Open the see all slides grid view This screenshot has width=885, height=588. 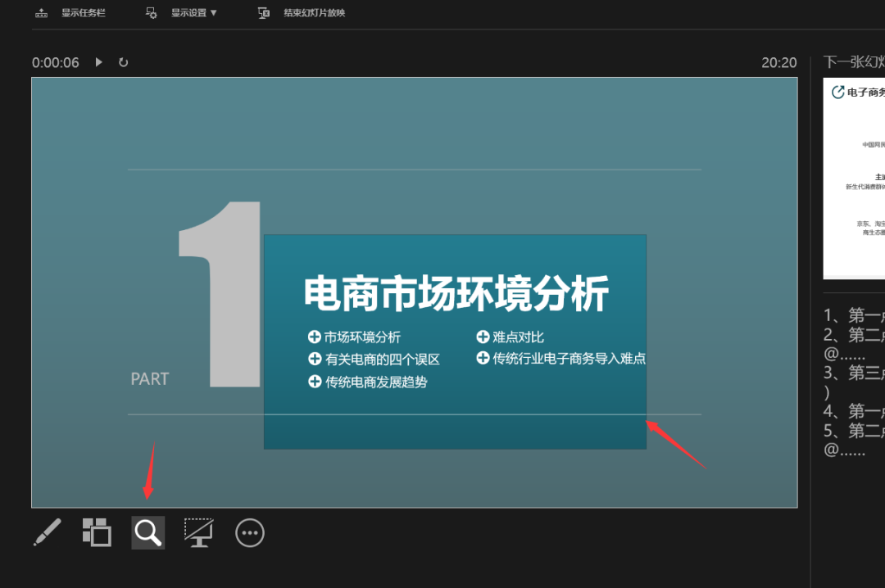point(97,532)
